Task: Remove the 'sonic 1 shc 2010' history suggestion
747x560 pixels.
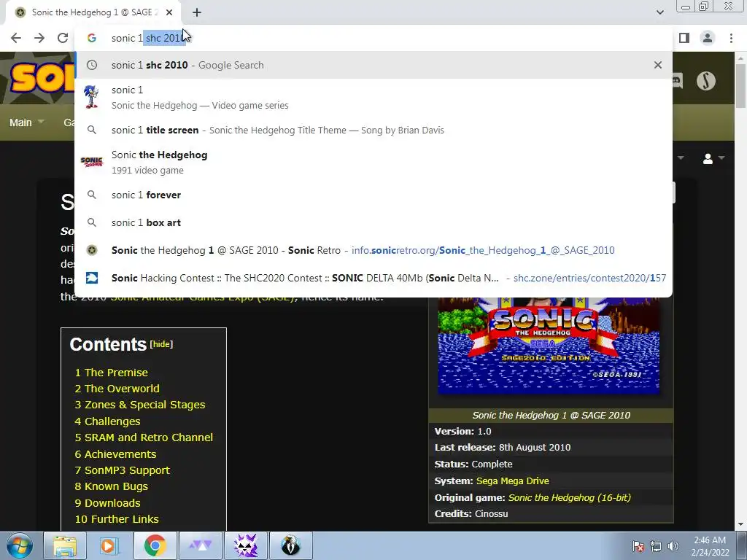Action: pos(658,65)
